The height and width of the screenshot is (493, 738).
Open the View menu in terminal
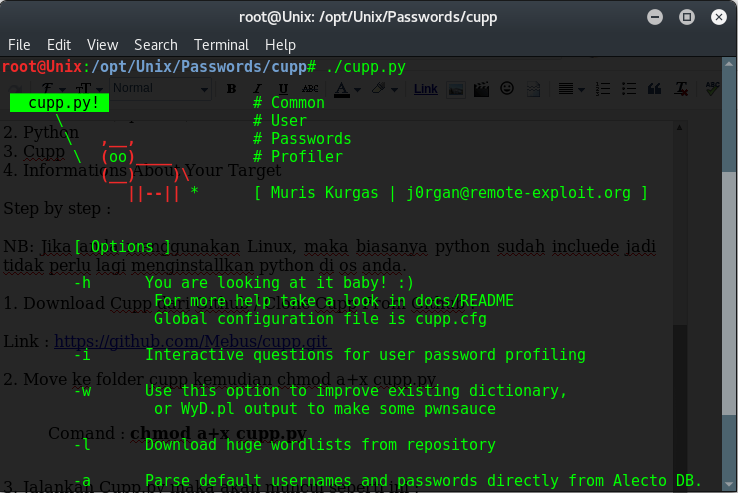pos(102,45)
